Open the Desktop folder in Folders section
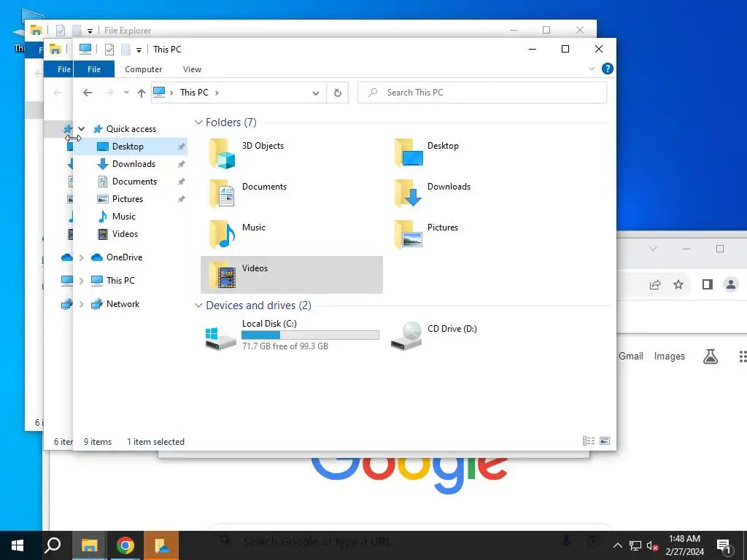Image resolution: width=747 pixels, height=560 pixels. 409,153
